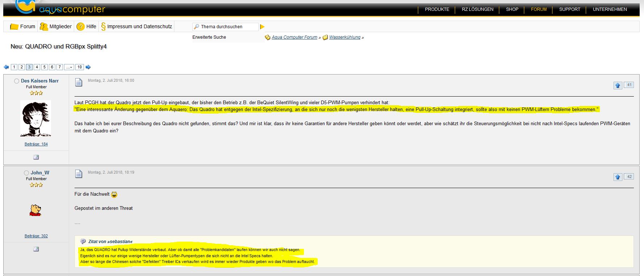Click John_W online status circle
Viewport: 644px width, 276px height.
pos(26,173)
